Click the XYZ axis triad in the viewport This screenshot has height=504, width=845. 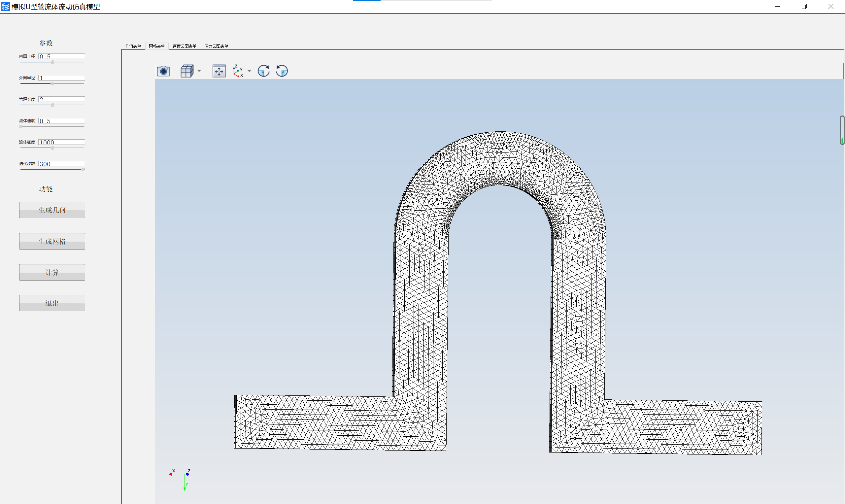pos(180,480)
